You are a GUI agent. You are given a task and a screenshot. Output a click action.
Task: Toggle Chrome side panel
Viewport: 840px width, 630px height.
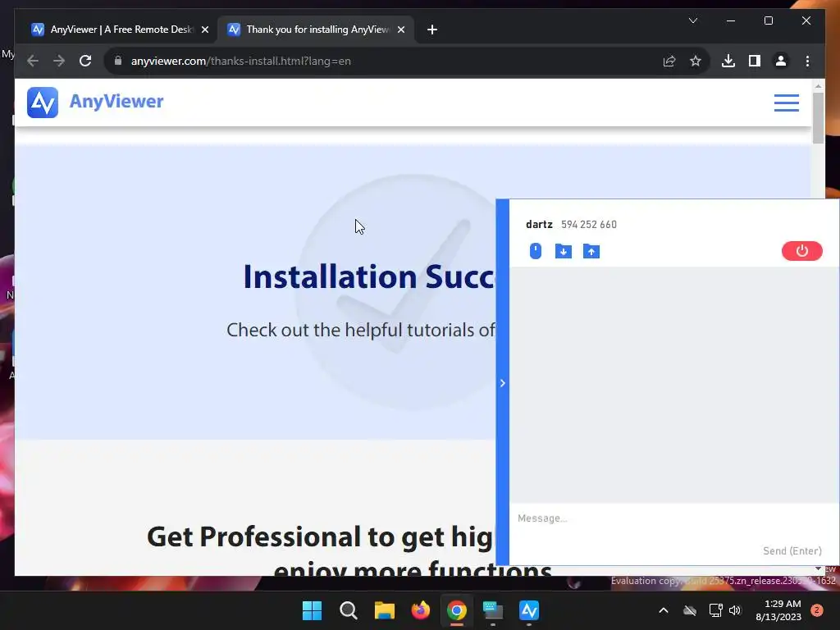[755, 61]
